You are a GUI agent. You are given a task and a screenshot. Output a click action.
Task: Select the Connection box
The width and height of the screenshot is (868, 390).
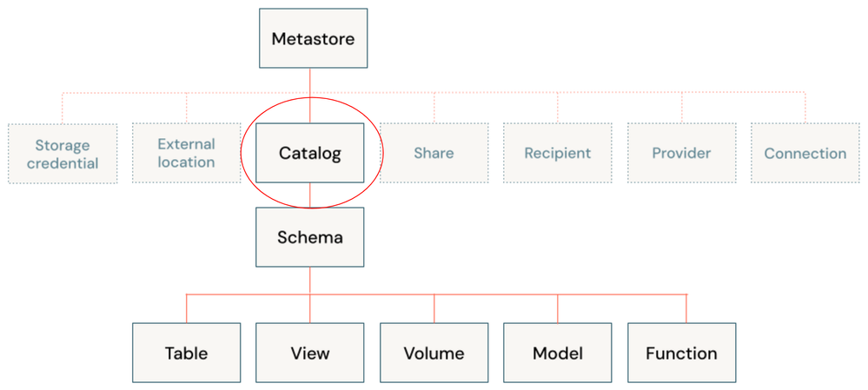point(805,154)
